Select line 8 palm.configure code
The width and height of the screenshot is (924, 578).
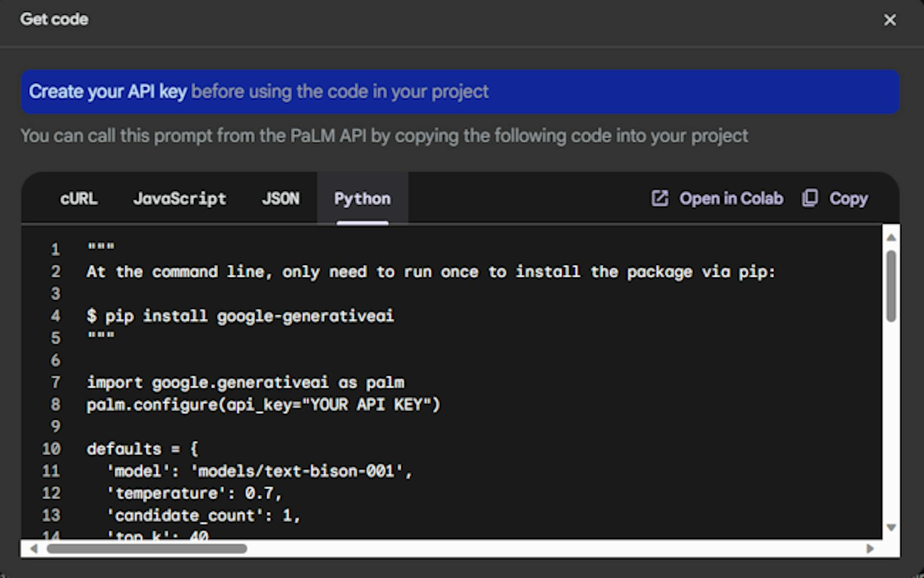click(x=262, y=404)
